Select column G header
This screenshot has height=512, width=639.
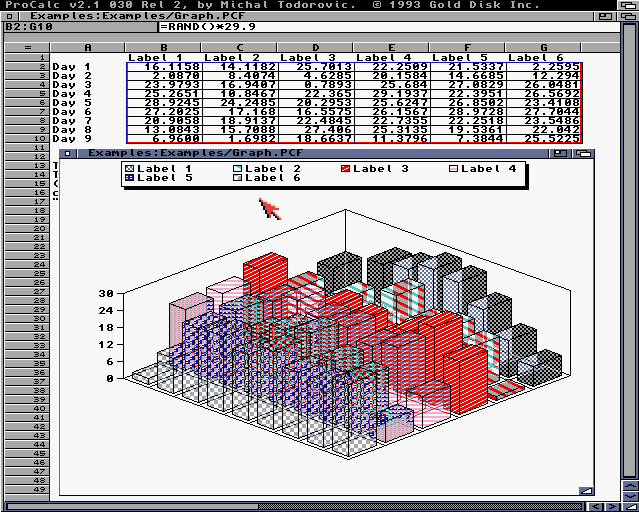(543, 48)
